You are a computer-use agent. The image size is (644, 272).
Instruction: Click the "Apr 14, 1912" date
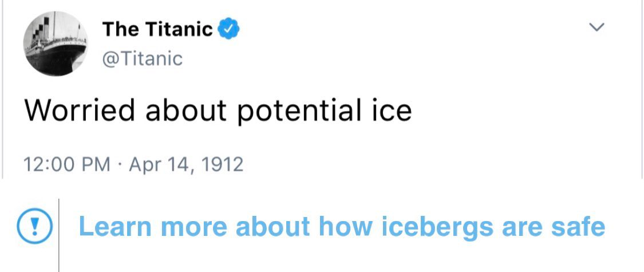[186, 165]
